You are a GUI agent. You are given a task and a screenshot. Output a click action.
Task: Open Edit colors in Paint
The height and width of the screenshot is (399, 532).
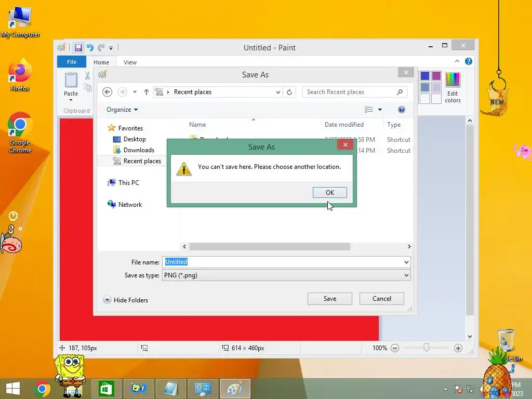click(x=453, y=88)
